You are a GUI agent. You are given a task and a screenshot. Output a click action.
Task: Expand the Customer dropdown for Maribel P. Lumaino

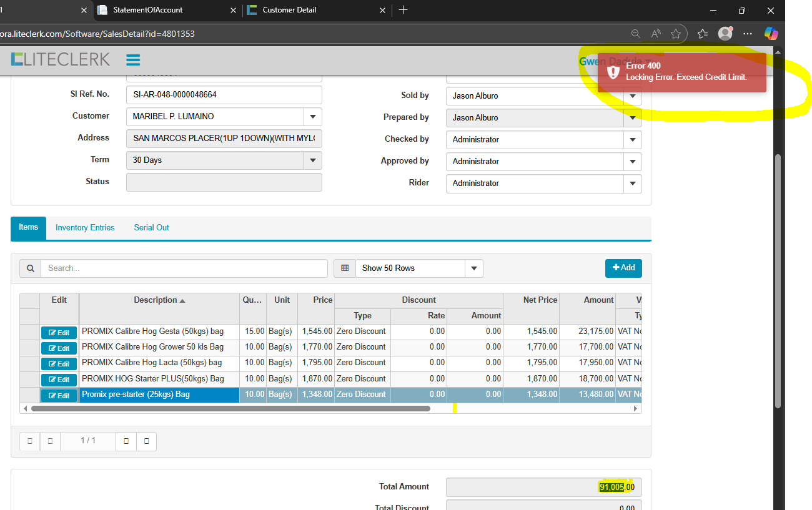(312, 117)
